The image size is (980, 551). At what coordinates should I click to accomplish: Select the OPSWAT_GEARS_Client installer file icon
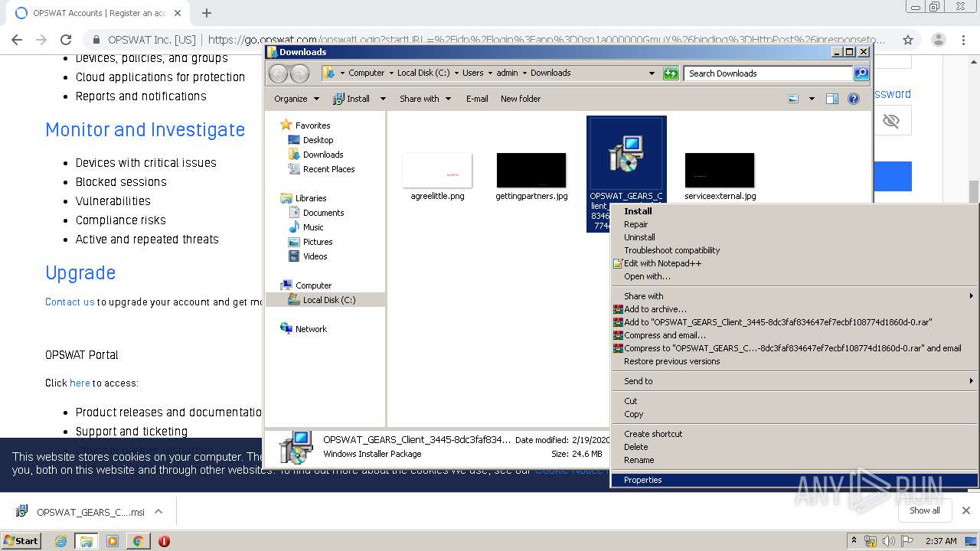pyautogui.click(x=626, y=154)
